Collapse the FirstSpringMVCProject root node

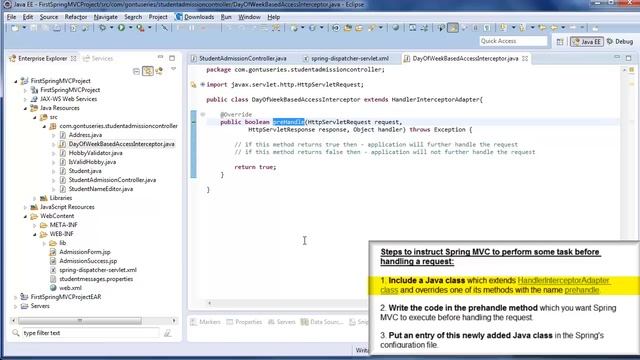16,81
